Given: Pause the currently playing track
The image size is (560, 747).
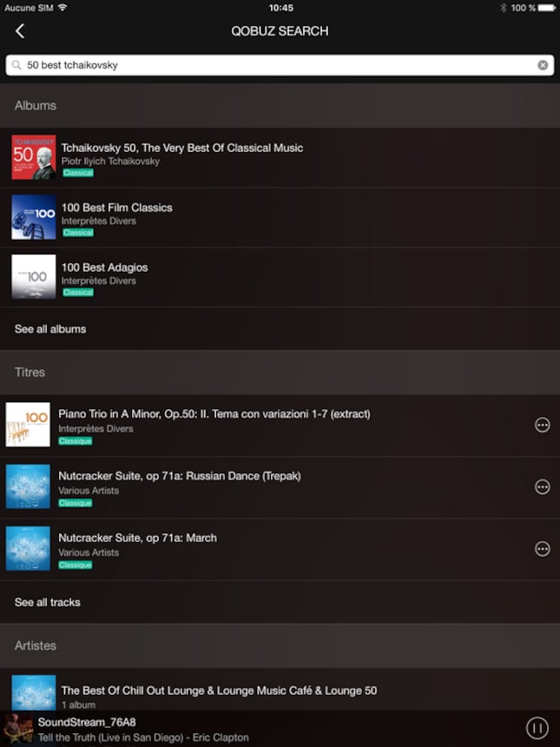Looking at the screenshot, I should [x=537, y=728].
